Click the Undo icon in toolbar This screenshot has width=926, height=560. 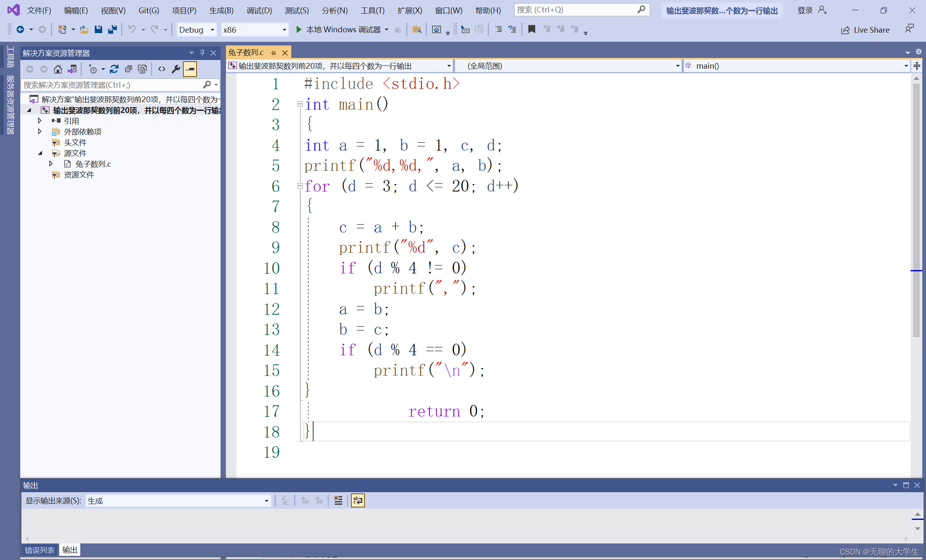pos(132,30)
